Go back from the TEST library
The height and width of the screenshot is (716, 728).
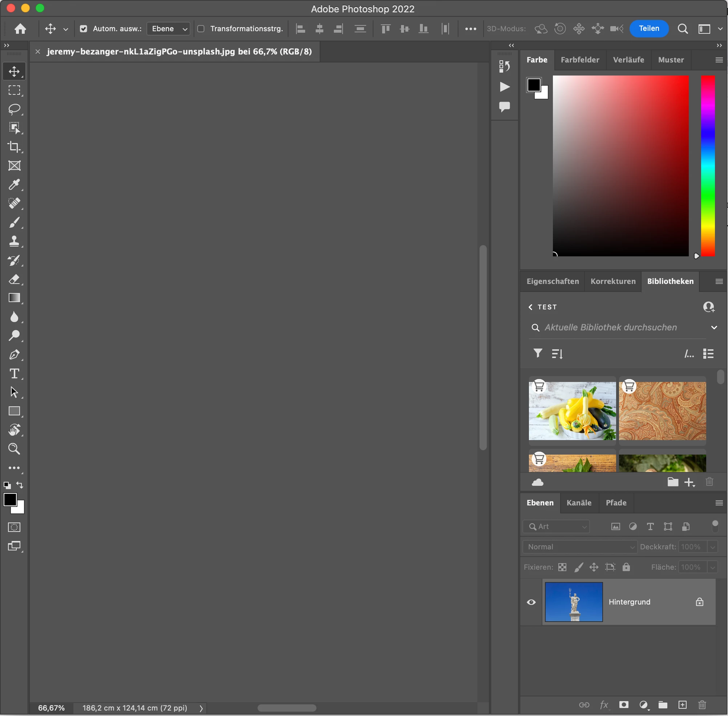point(530,307)
